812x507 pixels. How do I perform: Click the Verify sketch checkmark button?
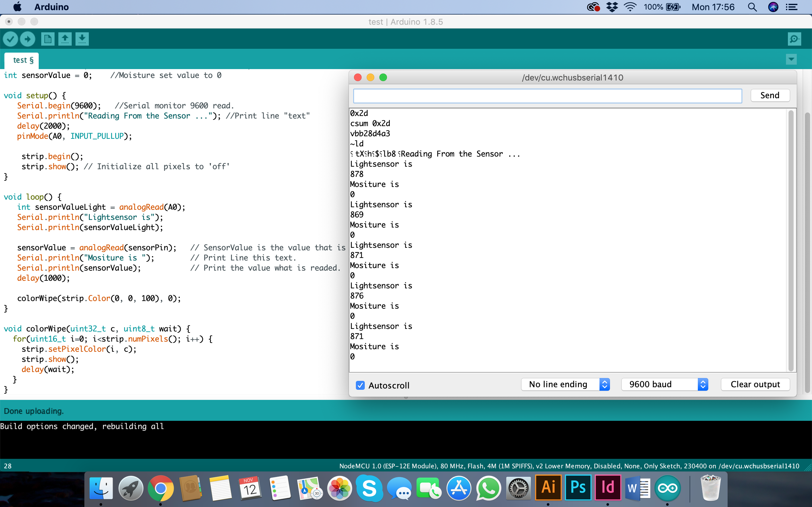click(x=10, y=39)
